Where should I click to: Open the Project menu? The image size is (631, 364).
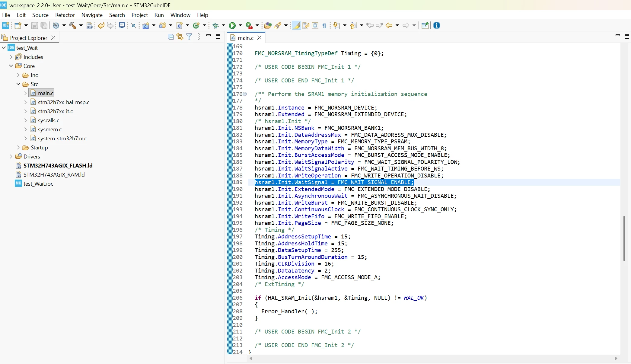(140, 15)
